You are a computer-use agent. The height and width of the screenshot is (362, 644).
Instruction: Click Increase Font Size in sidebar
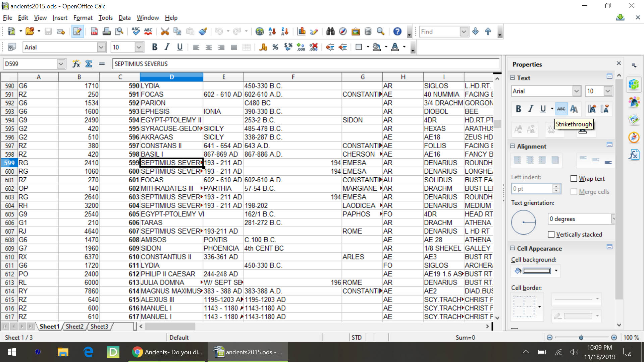(592, 109)
